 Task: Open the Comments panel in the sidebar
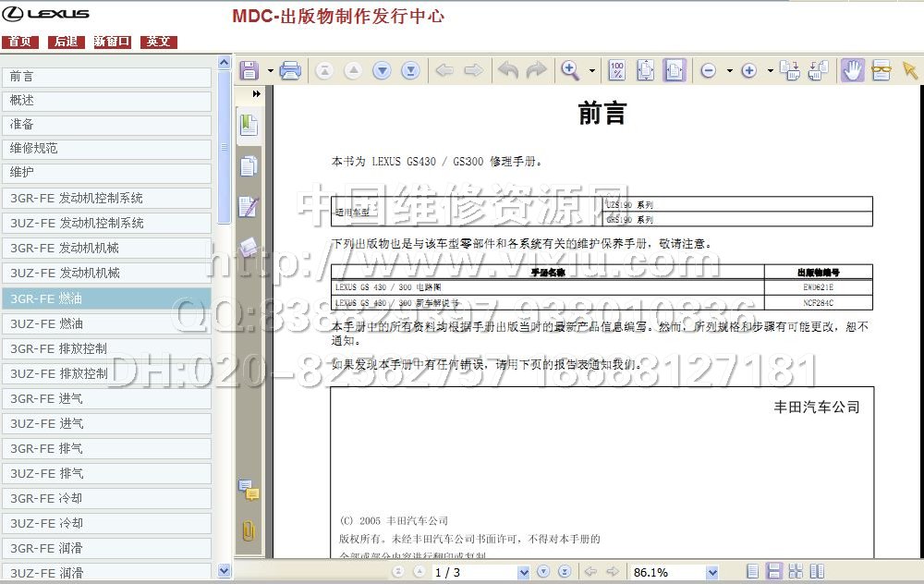(248, 490)
